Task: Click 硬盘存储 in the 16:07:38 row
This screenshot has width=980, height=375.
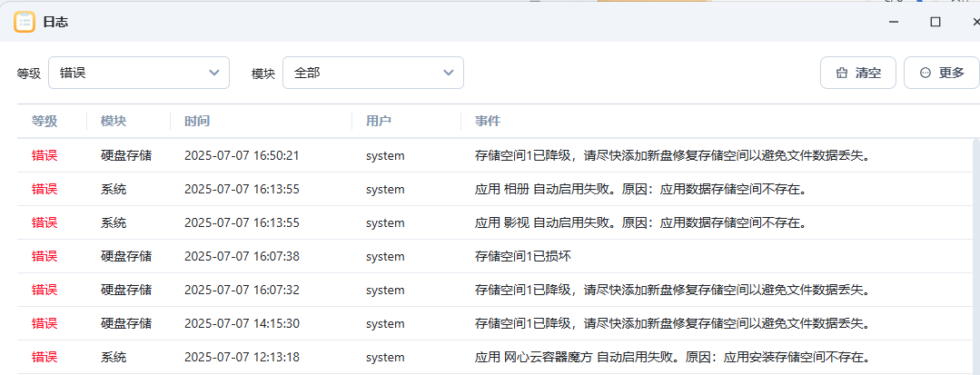Action: click(126, 257)
